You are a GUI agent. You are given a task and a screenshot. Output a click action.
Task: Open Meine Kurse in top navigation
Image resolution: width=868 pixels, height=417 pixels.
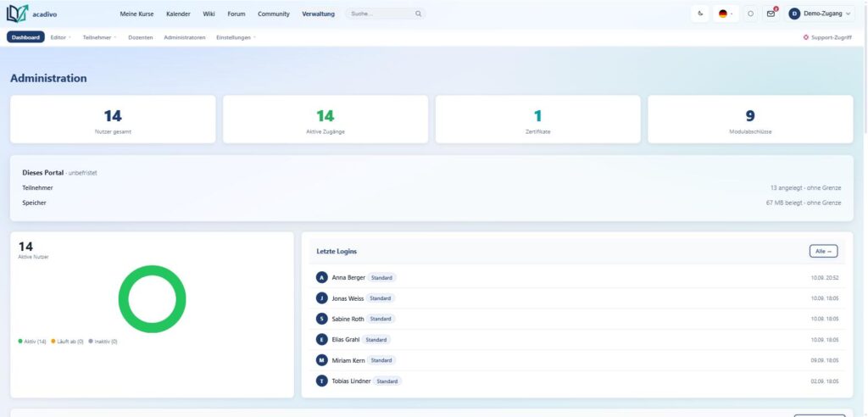coord(136,14)
